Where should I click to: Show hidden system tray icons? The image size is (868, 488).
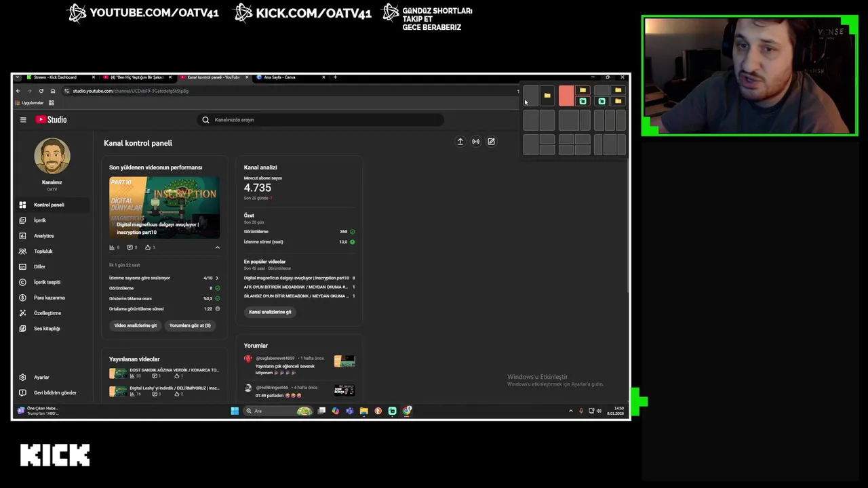[570, 411]
